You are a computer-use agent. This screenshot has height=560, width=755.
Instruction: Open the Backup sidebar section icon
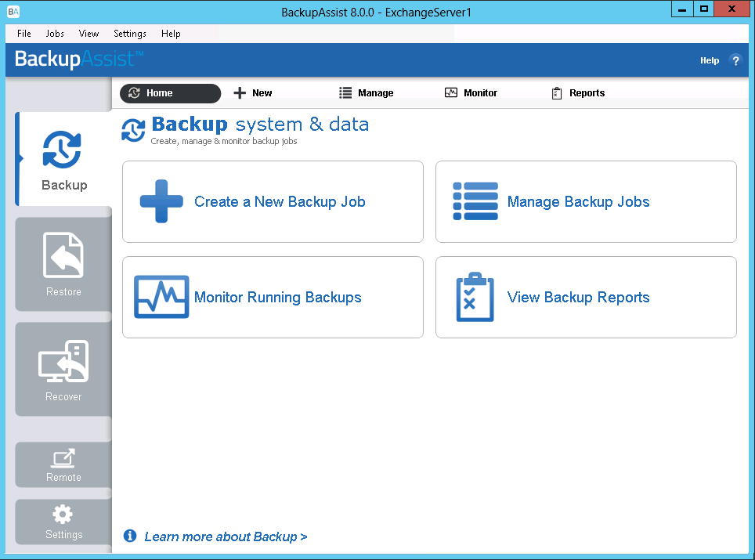coord(62,150)
